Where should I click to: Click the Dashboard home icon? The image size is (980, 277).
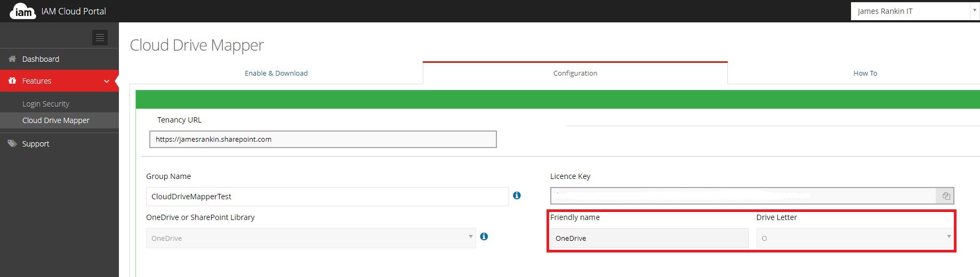12,59
